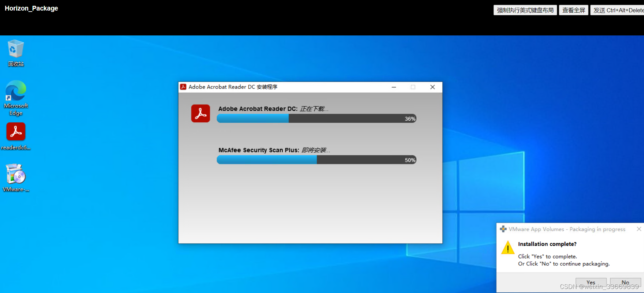Click Yes to complete packaging
The width and height of the screenshot is (644, 293).
591,282
